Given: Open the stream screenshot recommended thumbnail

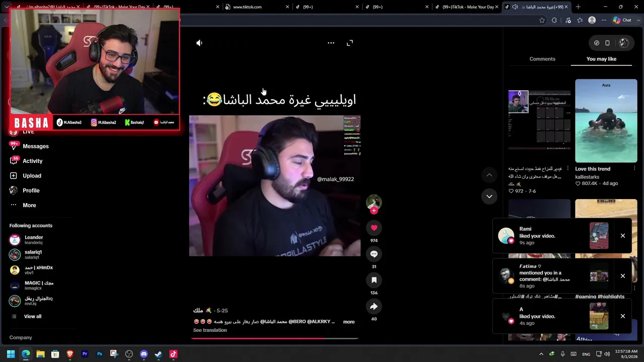Looking at the screenshot, I should [x=539, y=121].
